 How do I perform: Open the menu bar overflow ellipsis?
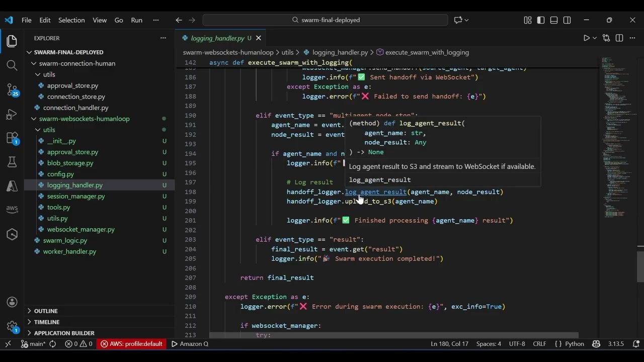156,20
